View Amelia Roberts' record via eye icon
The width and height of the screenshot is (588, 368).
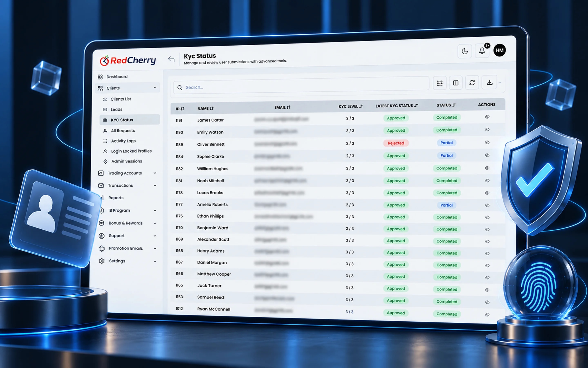click(487, 205)
